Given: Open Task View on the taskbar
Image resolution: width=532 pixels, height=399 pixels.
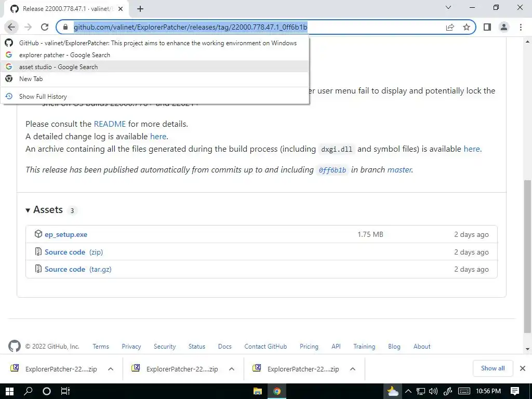Looking at the screenshot, I should click(x=65, y=391).
